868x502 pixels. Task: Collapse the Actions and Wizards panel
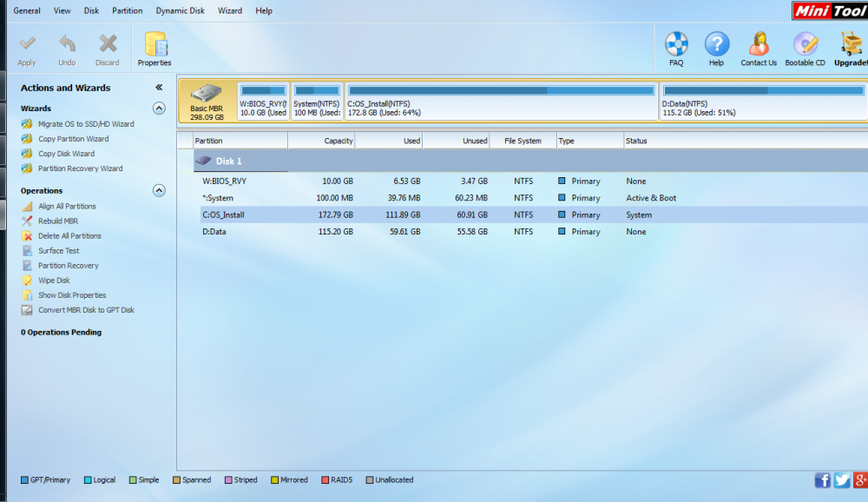[159, 88]
